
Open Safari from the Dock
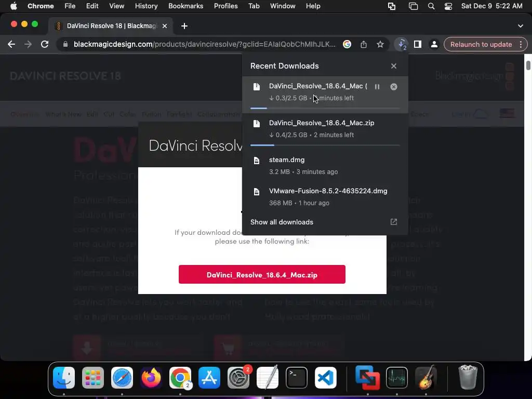tap(122, 378)
